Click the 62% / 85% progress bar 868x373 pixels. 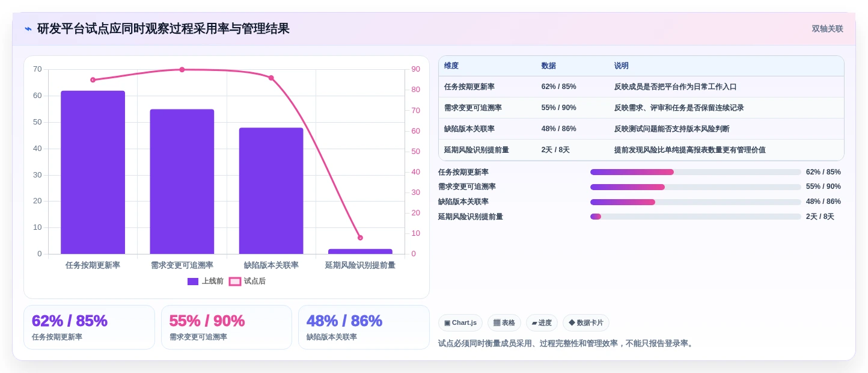pyautogui.click(x=695, y=172)
